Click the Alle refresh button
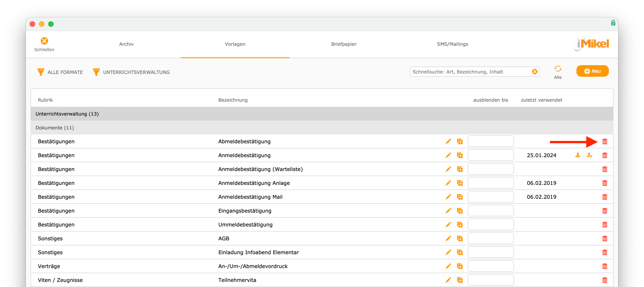Image resolution: width=644 pixels, height=287 pixels. [x=558, y=72]
